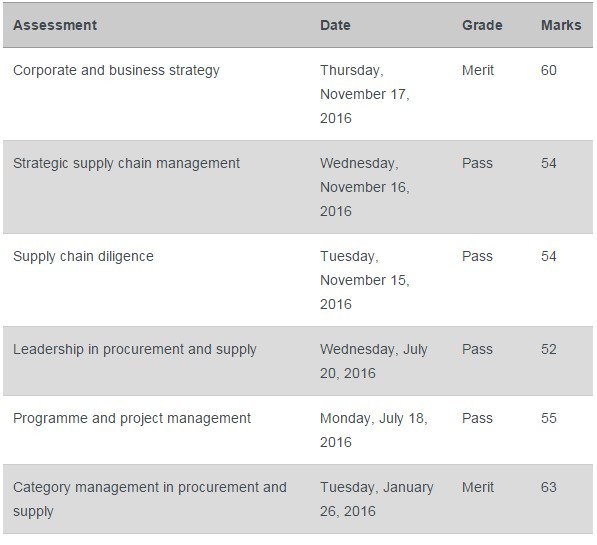Click the mark 52 cell
This screenshot has height=545, width=597.
pyautogui.click(x=549, y=349)
